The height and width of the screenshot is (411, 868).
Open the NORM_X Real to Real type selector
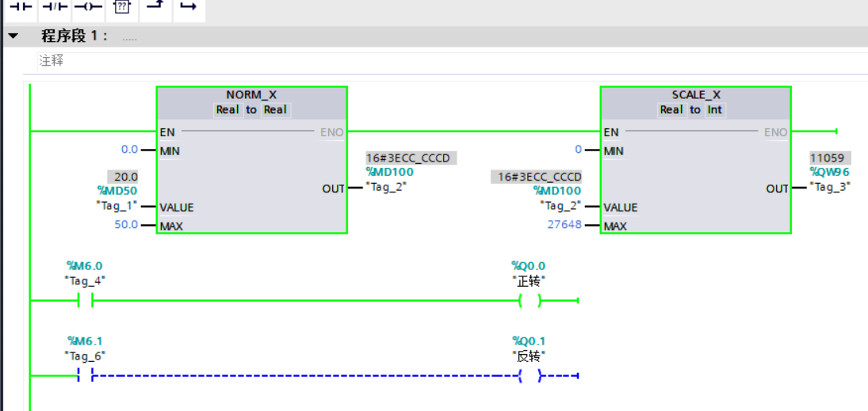[251, 109]
